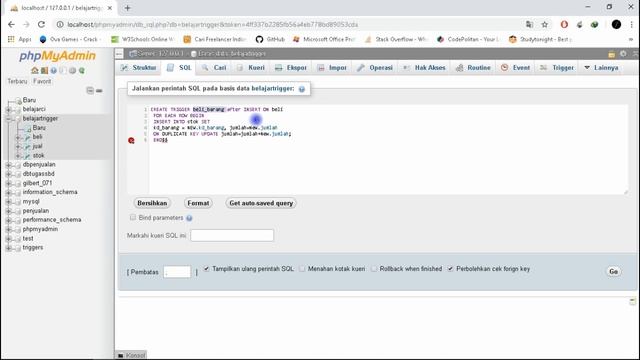Image resolution: width=640 pixels, height=360 pixels.
Task: Enable Rollback when finished checkbox
Action: click(374, 269)
